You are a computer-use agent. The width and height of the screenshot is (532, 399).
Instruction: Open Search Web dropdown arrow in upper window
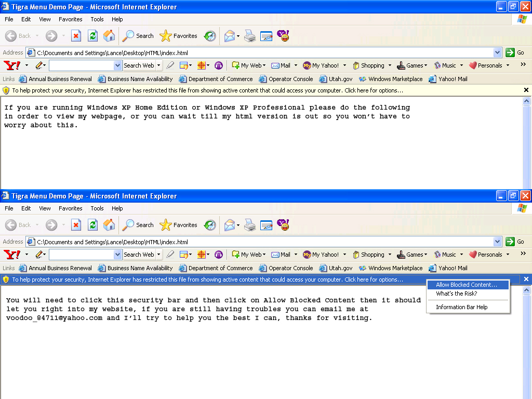[158, 65]
